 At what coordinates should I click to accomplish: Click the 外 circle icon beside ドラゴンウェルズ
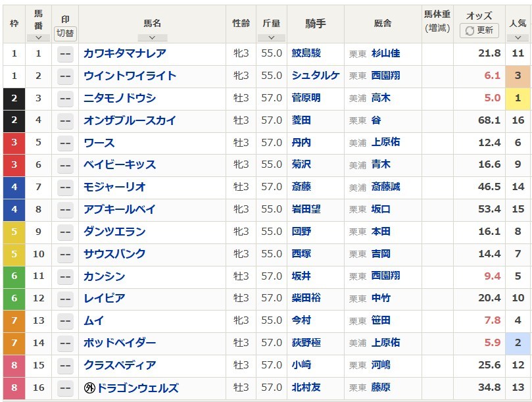point(91,388)
